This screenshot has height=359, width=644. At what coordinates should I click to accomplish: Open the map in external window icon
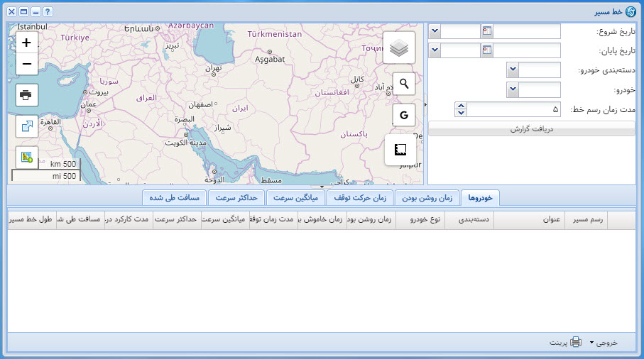[26, 126]
